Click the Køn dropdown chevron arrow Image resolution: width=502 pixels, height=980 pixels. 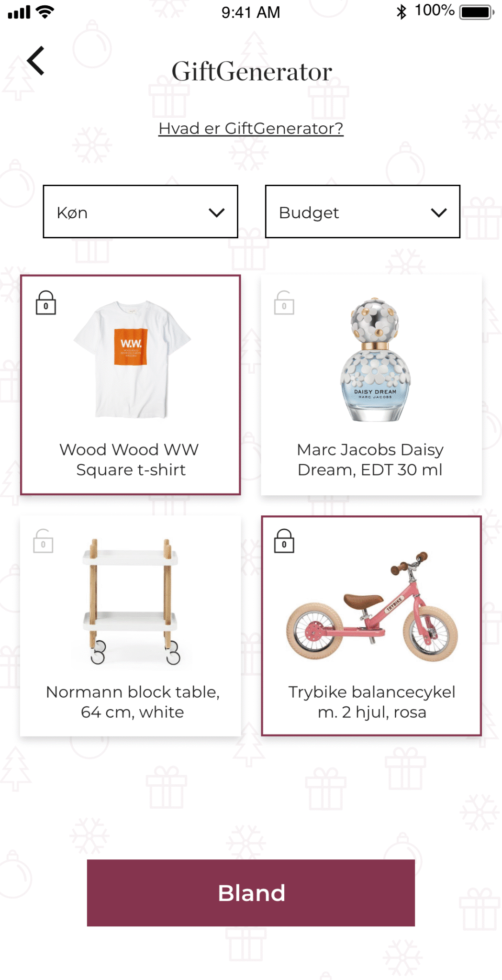[217, 212]
